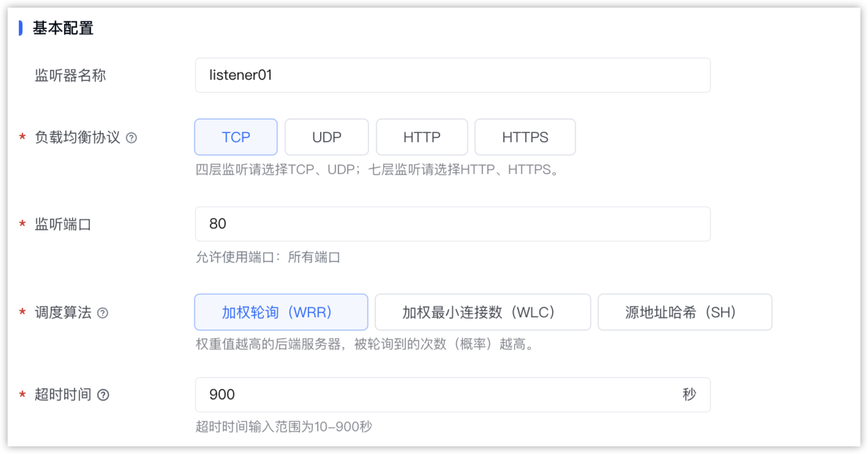
Task: Click the 超时时间 field showing 900
Action: click(453, 395)
